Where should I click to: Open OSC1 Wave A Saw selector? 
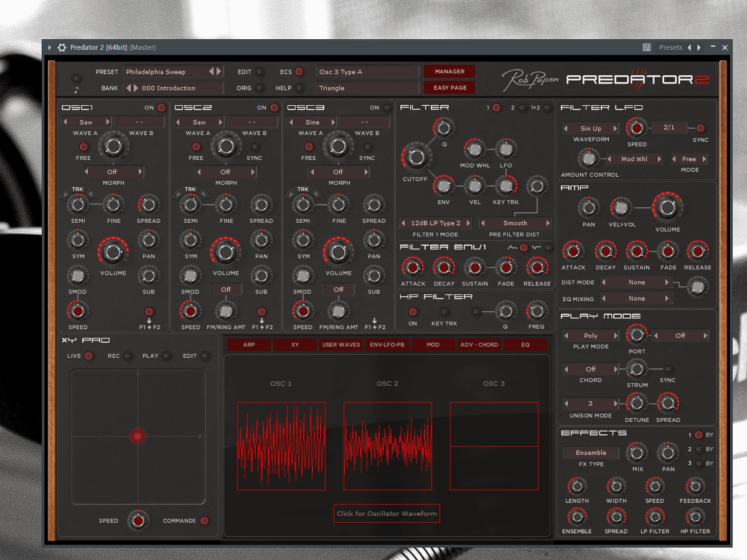tap(86, 122)
